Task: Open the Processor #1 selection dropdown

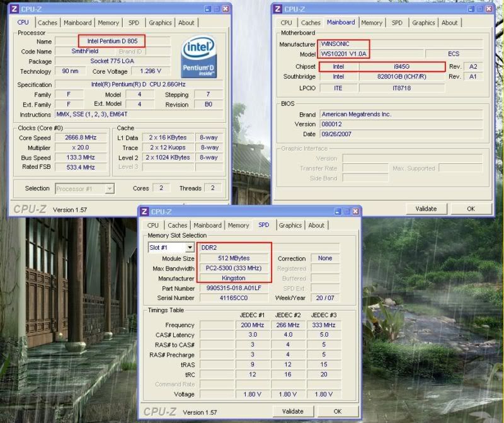Action: (110, 188)
